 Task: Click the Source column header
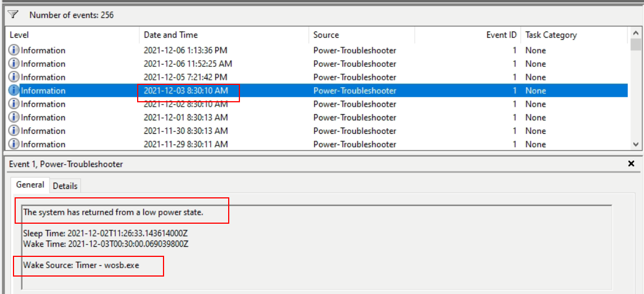click(326, 35)
